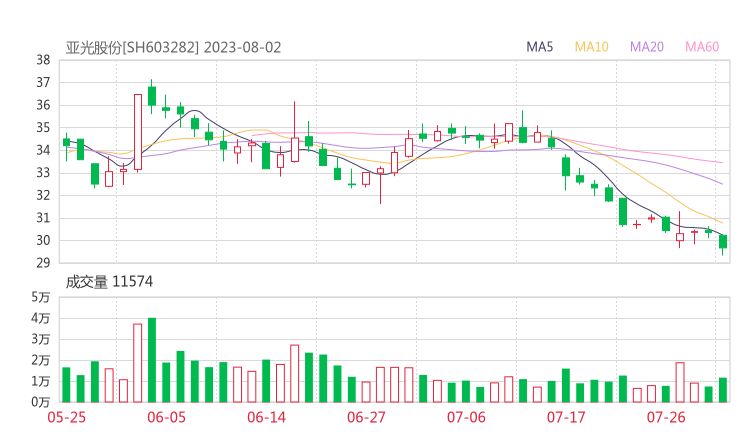Click the 07-06 date axis label
The width and height of the screenshot is (740, 440).
pos(466,417)
